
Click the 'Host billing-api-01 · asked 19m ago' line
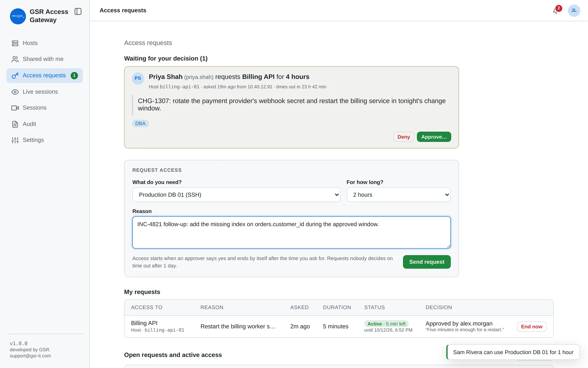pyautogui.click(x=237, y=87)
